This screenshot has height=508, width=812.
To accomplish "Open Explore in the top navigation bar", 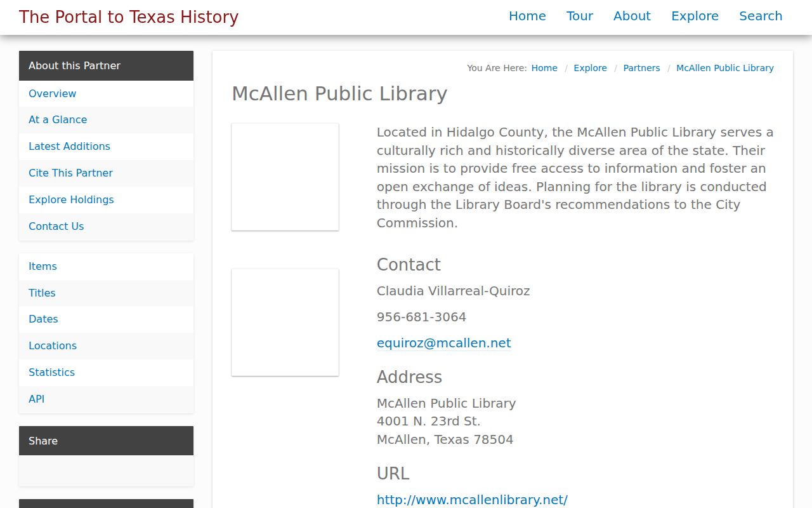I will click(x=695, y=16).
